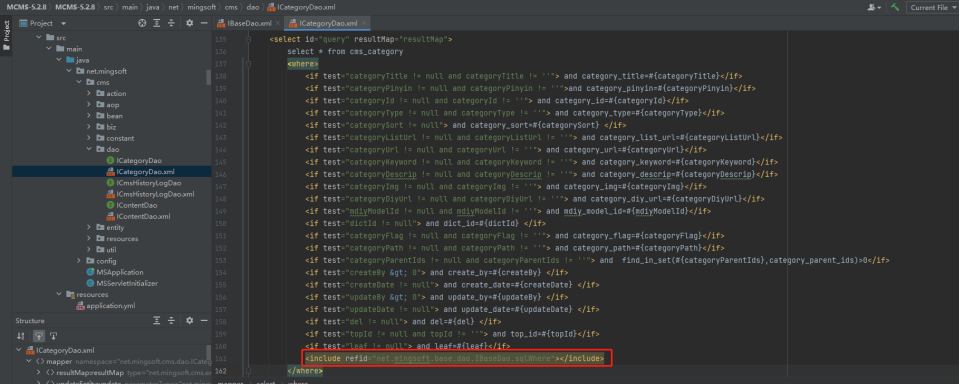960x384 pixels.
Task: Switch to the IBaseDao.xml editor tab
Action: (249, 23)
